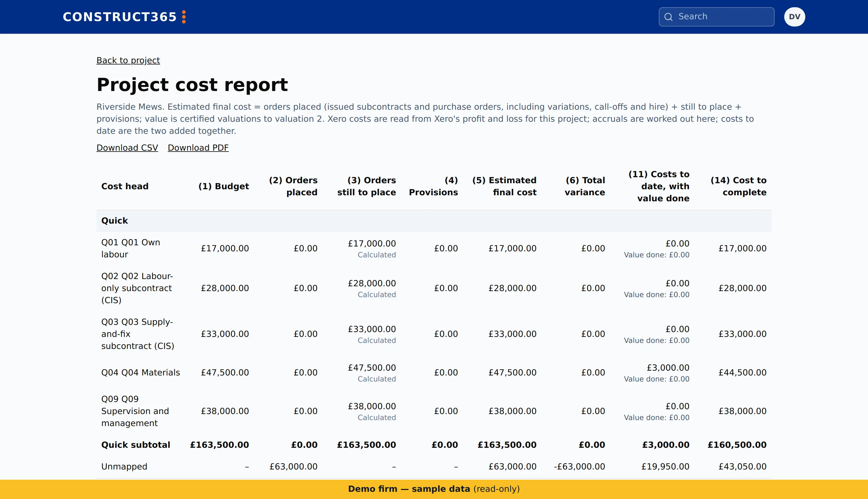Click the Project cost report heading
The width and height of the screenshot is (868, 499).
pos(192,85)
